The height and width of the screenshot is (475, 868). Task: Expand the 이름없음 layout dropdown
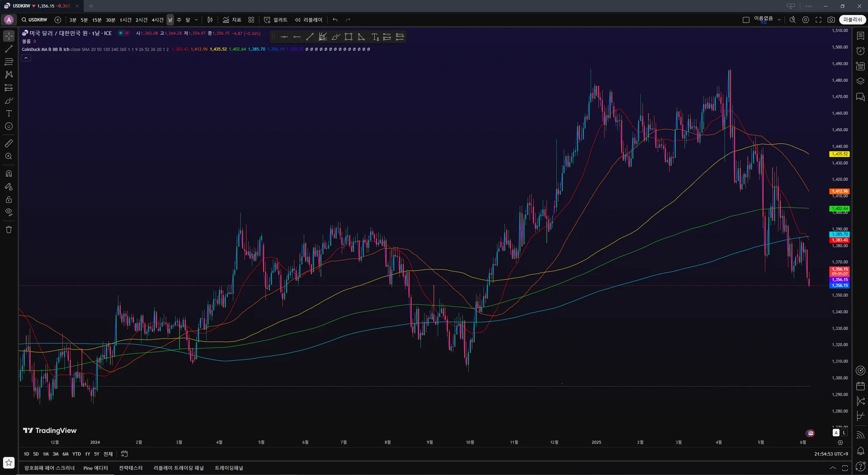pyautogui.click(x=779, y=20)
